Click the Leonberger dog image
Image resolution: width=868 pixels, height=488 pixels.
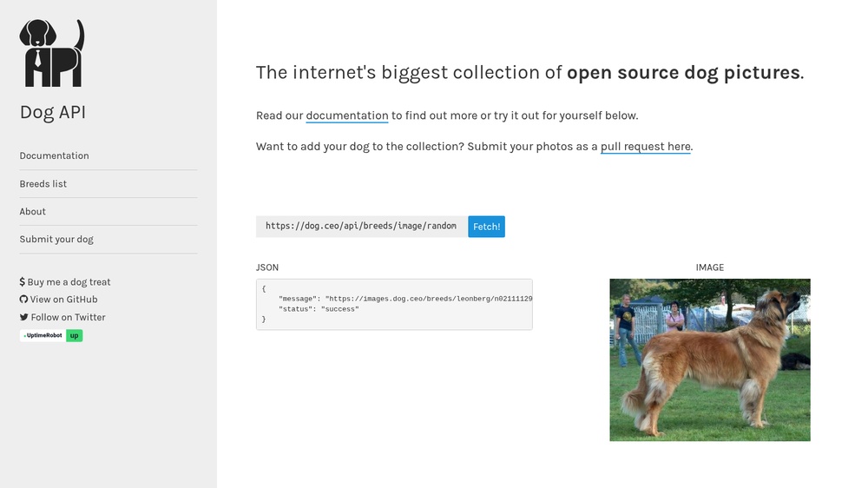[x=710, y=360]
